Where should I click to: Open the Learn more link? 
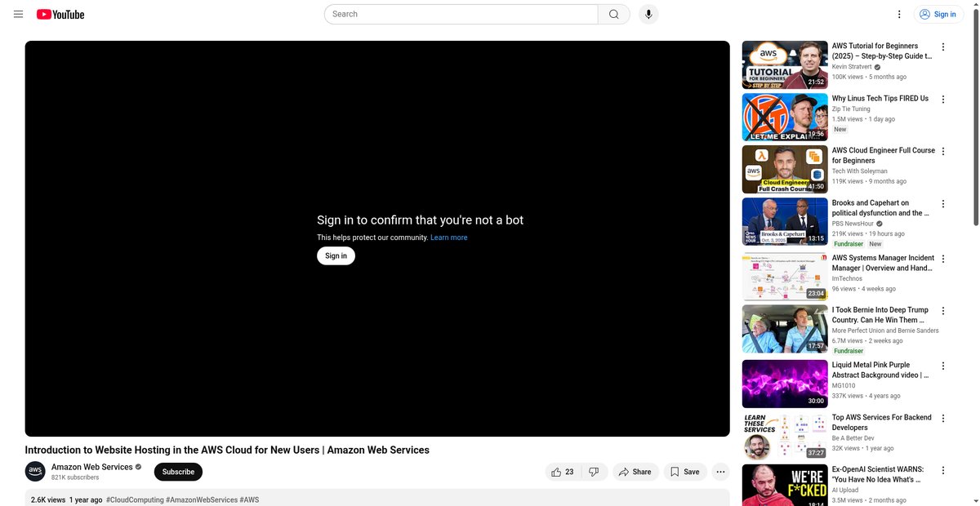click(449, 237)
